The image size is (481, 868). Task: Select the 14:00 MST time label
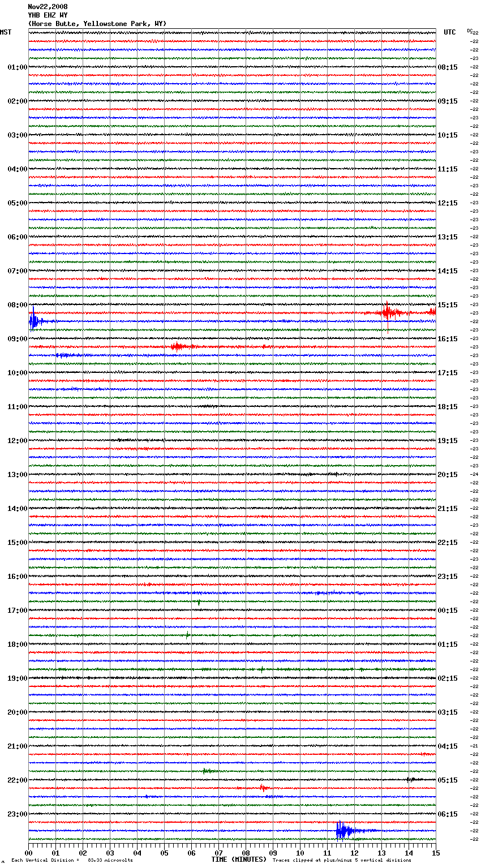pyautogui.click(x=18, y=509)
